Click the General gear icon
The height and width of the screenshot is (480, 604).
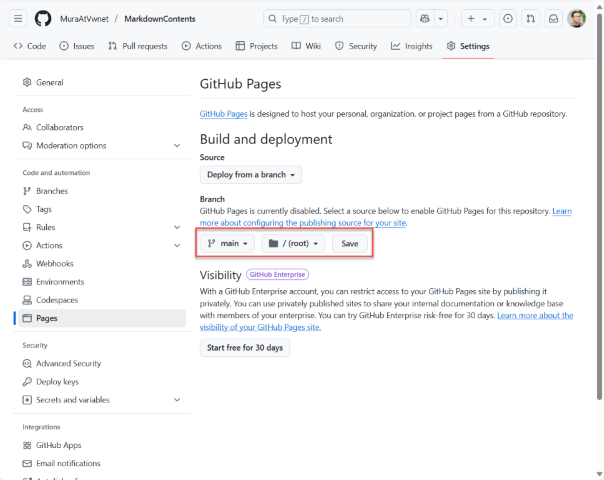(27, 82)
